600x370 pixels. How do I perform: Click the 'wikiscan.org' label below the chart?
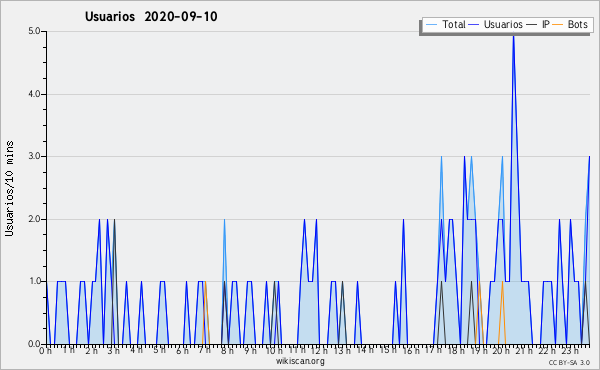[300, 361]
